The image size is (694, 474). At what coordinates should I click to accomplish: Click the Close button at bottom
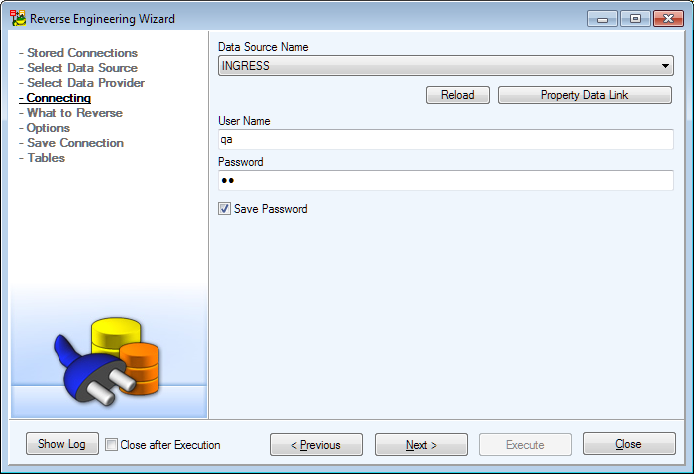point(629,444)
